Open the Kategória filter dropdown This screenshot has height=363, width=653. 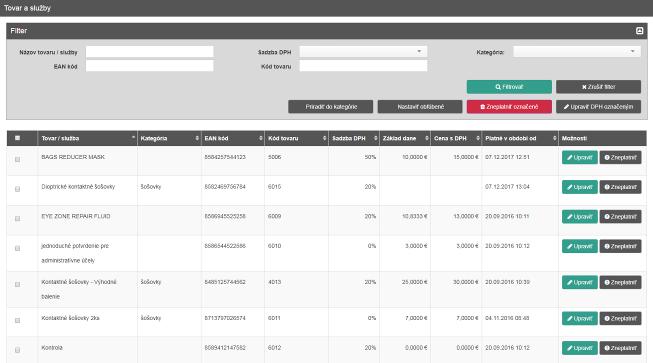[577, 52]
